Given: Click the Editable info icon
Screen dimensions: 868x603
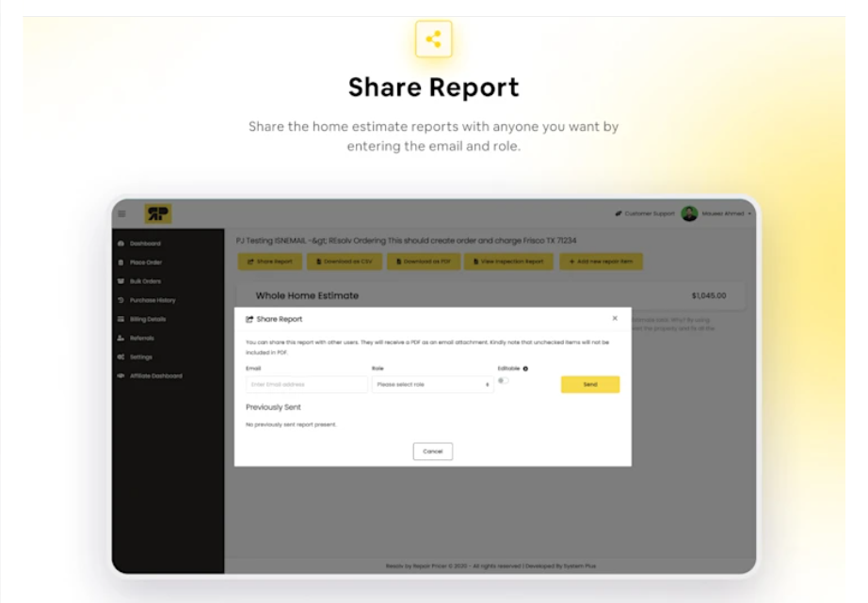Looking at the screenshot, I should 524,369.
